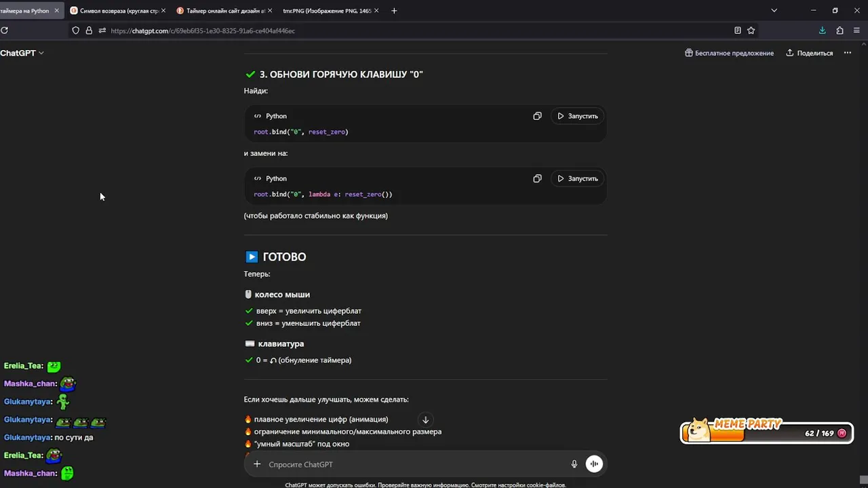Run the first Python block with Запустить
The width and height of the screenshot is (868, 488).
[x=578, y=116]
